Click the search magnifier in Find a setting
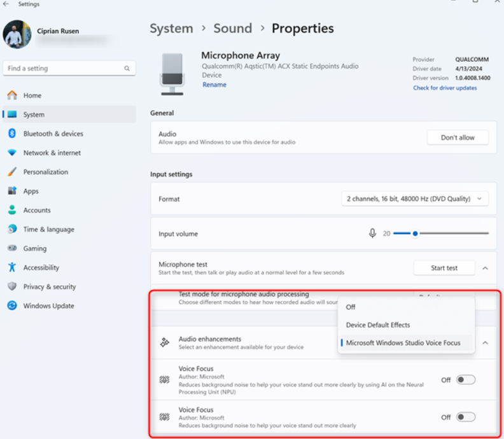 tap(127, 69)
